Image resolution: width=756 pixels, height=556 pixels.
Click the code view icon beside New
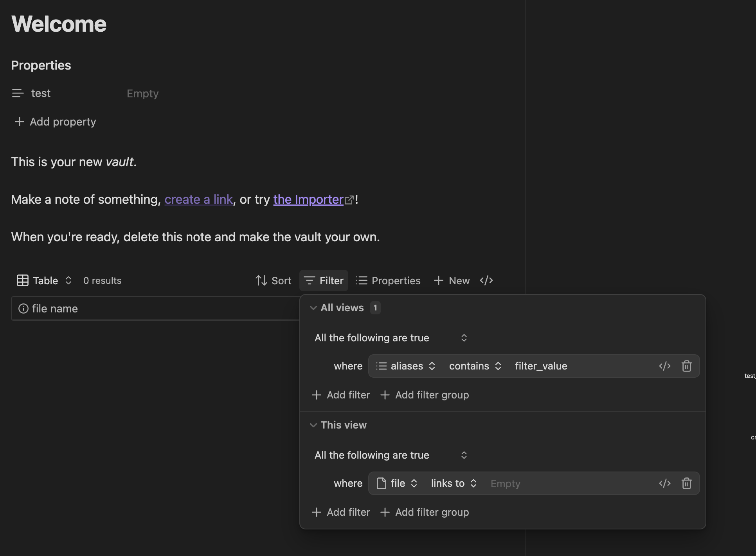(x=486, y=280)
